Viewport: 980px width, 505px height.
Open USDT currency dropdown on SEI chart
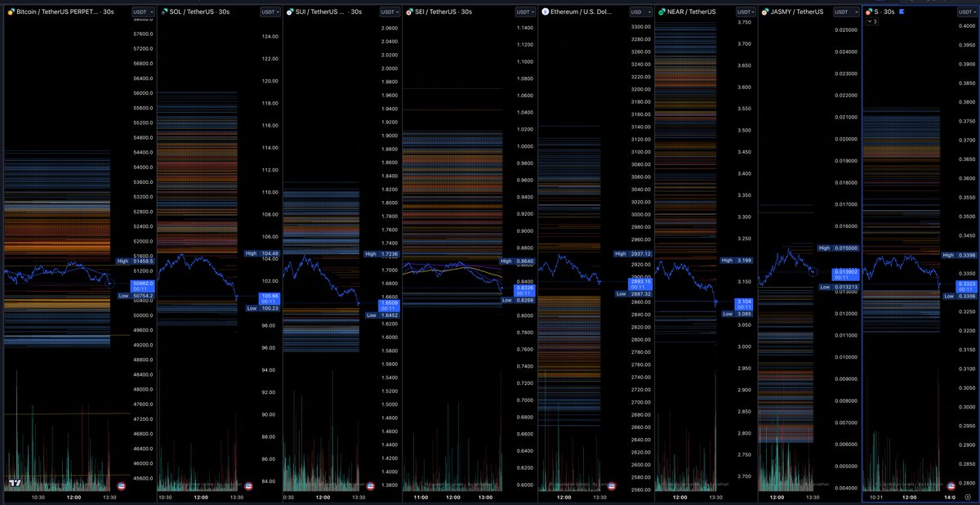pyautogui.click(x=524, y=12)
